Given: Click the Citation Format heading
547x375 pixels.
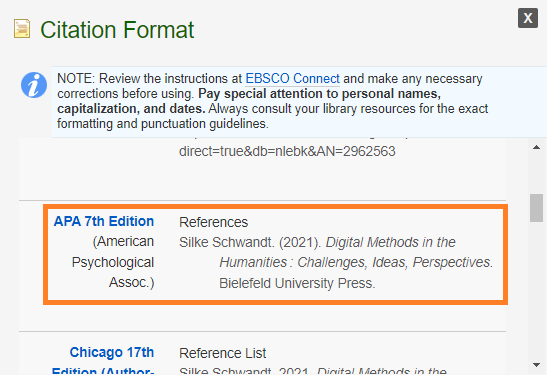Looking at the screenshot, I should 117,30.
